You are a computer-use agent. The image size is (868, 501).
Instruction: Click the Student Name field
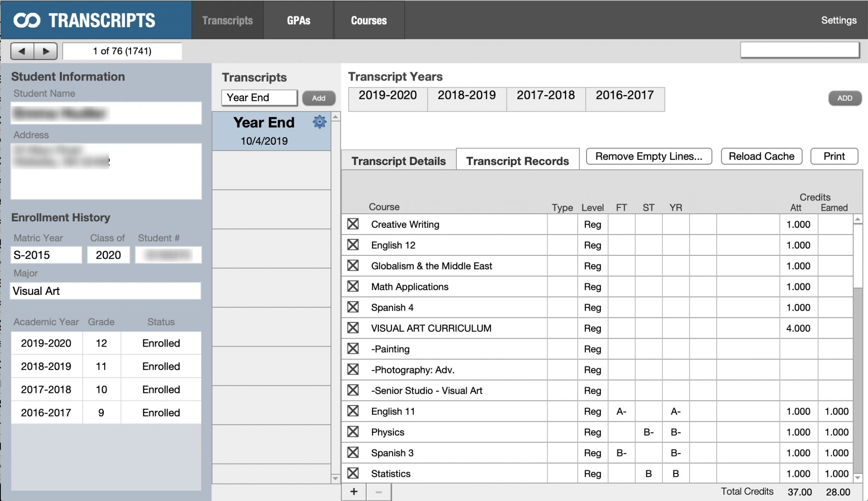[106, 113]
